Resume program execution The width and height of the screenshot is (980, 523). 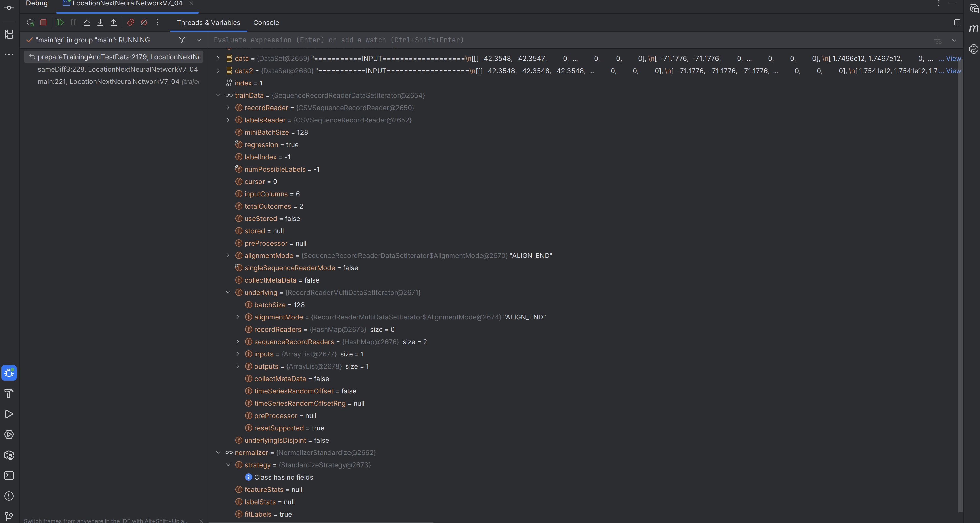(x=60, y=22)
